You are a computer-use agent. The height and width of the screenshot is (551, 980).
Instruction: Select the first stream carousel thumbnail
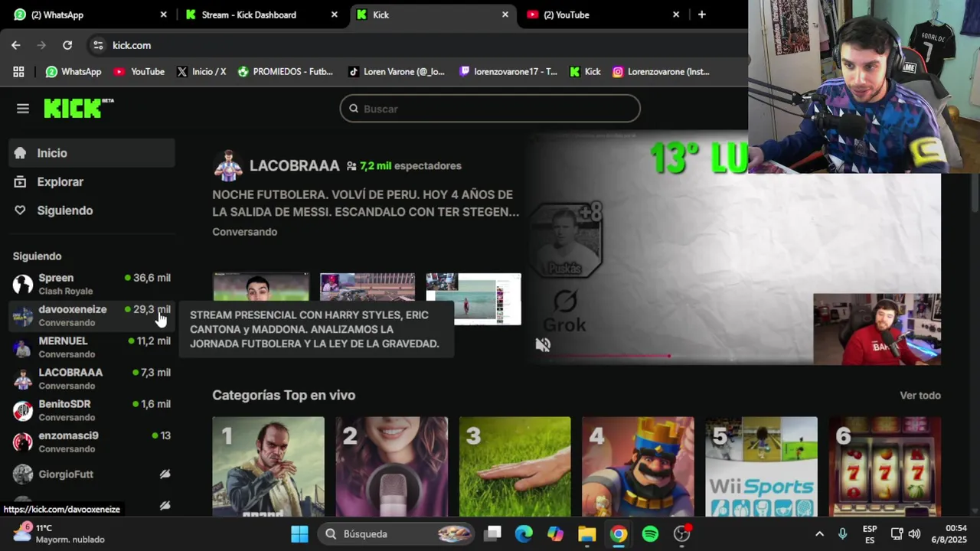(x=261, y=298)
